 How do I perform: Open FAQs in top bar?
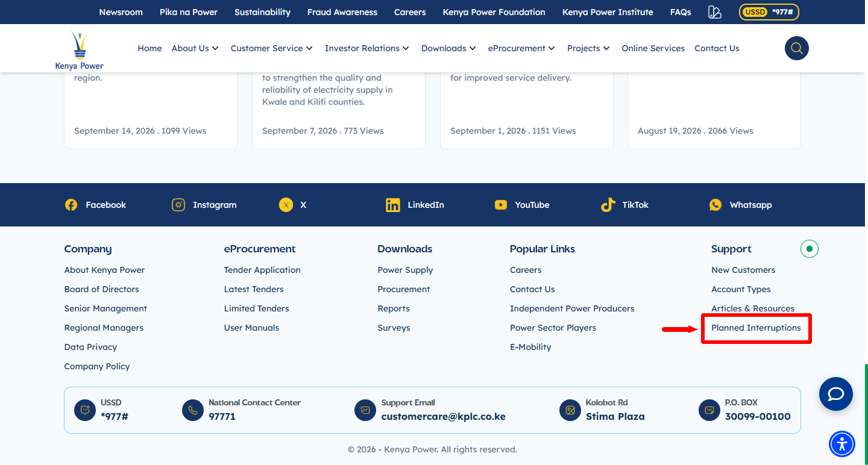click(681, 12)
